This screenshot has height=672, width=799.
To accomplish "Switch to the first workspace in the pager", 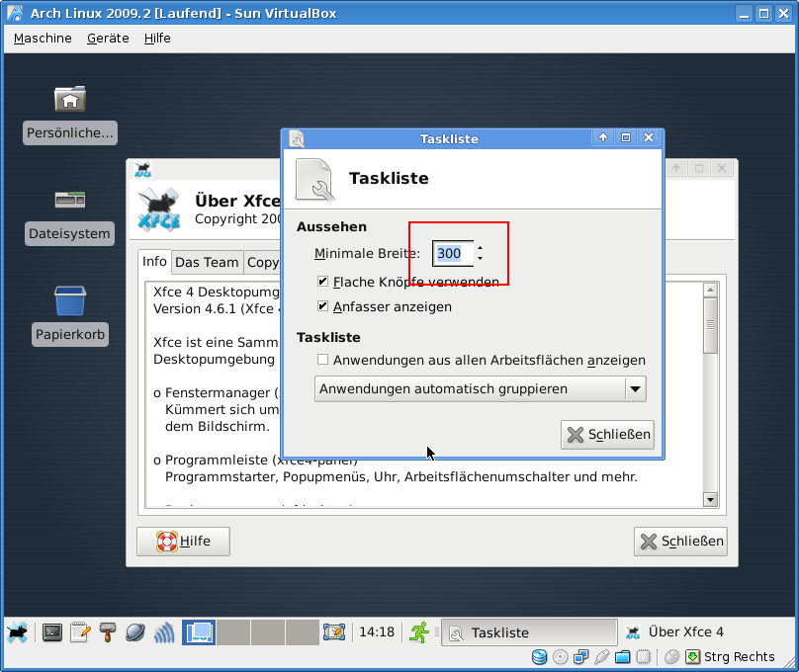I will [199, 632].
